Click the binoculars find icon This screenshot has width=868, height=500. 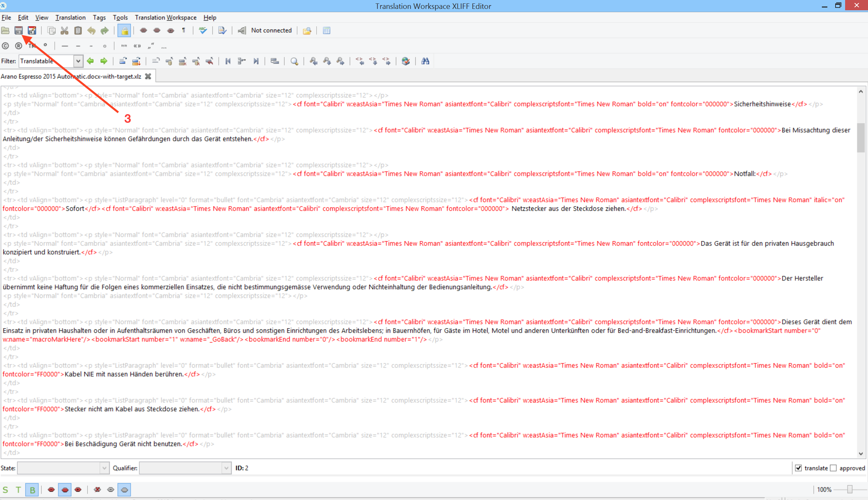coord(425,61)
